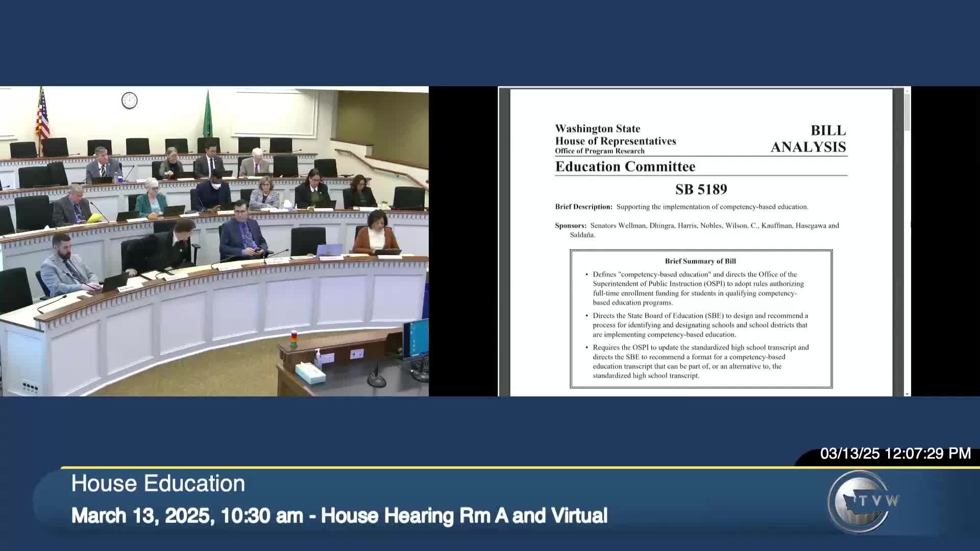
Task: Click the SB 5189 bill number heading
Action: [701, 190]
